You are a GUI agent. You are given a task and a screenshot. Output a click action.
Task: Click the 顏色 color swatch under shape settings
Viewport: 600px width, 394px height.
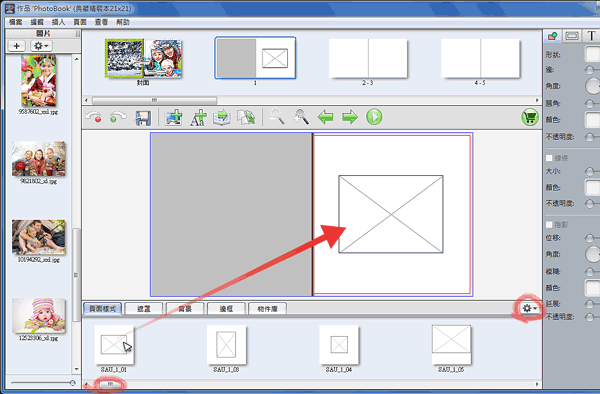[592, 120]
